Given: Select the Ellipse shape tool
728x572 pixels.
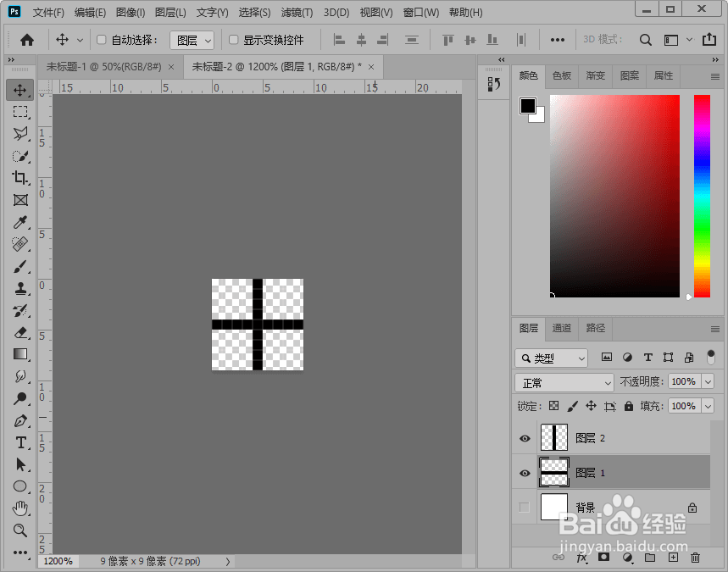Looking at the screenshot, I should point(20,486).
